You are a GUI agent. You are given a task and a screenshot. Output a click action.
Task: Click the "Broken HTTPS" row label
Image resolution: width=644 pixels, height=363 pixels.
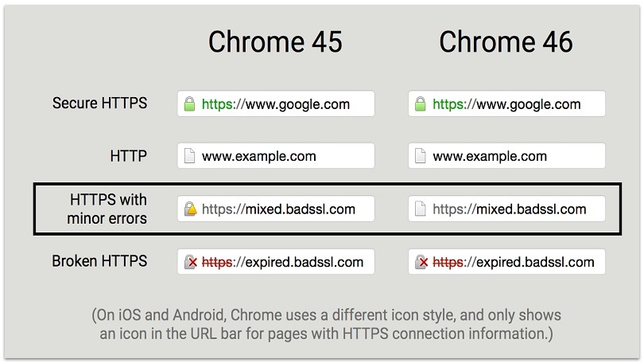[x=99, y=261]
